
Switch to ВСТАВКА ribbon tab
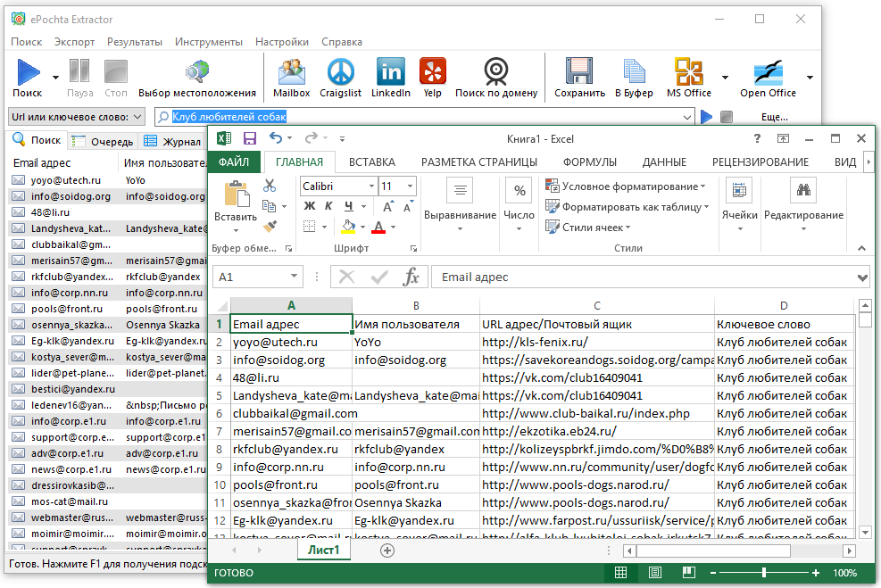pyautogui.click(x=372, y=161)
